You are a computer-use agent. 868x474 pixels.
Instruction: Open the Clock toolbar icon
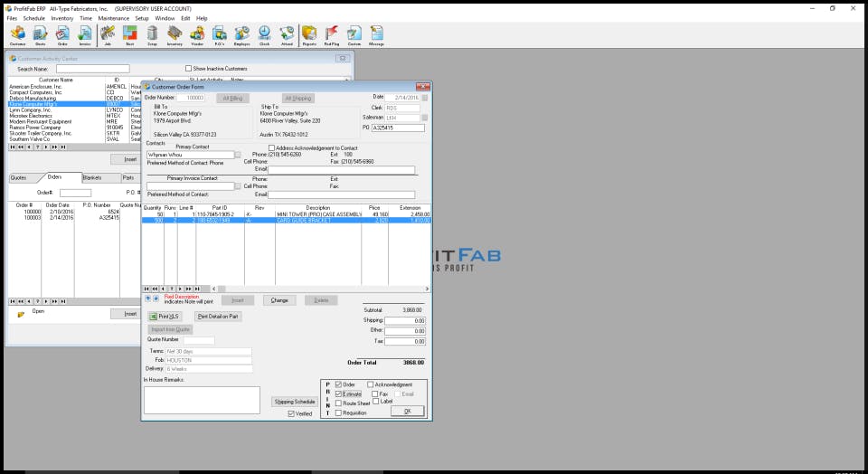coord(265,35)
